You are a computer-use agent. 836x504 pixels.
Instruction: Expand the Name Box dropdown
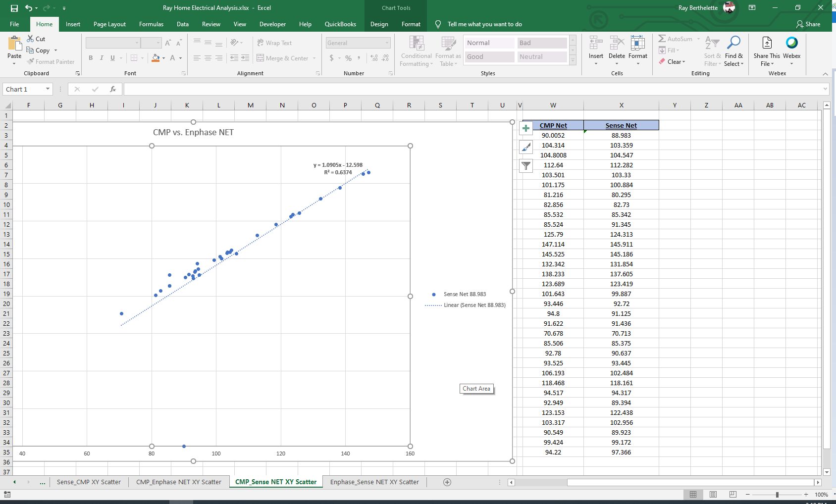pos(48,89)
